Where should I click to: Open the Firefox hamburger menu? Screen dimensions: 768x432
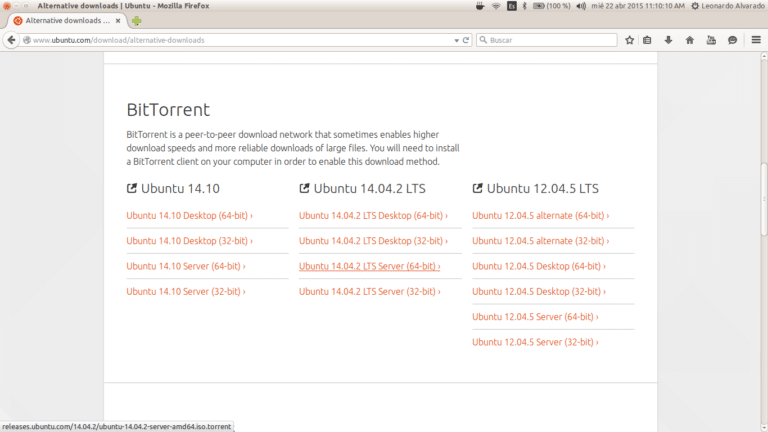(756, 40)
